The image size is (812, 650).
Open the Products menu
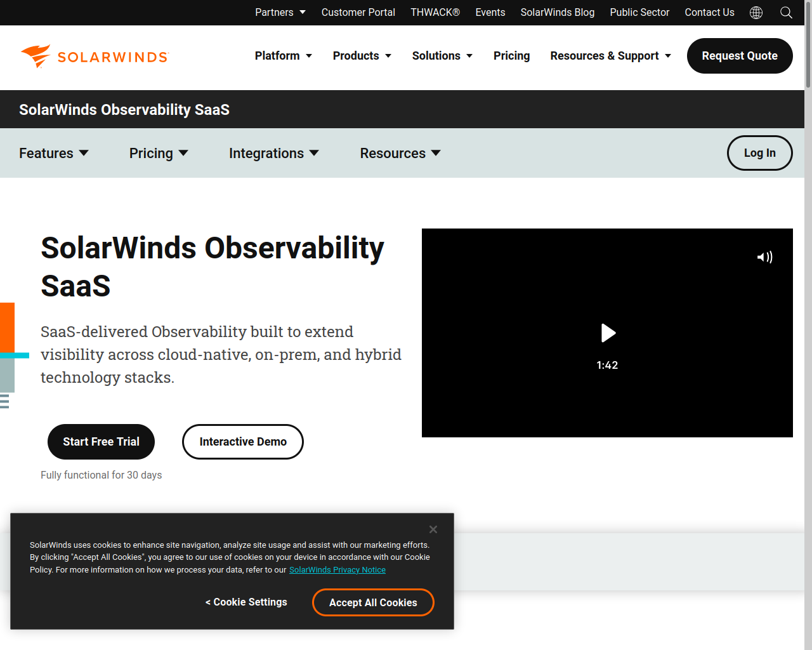[362, 56]
